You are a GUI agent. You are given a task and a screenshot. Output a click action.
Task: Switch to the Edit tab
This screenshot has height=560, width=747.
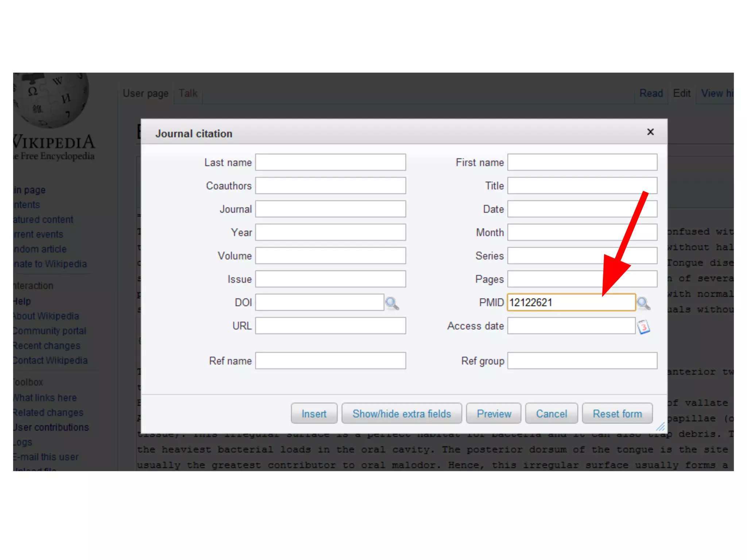click(x=682, y=93)
